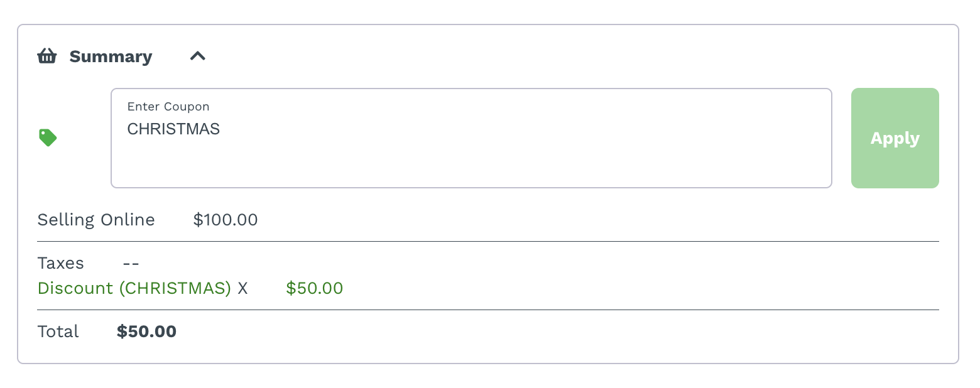Click the shopping basket icon
The height and width of the screenshot is (388, 980).
[x=47, y=57]
